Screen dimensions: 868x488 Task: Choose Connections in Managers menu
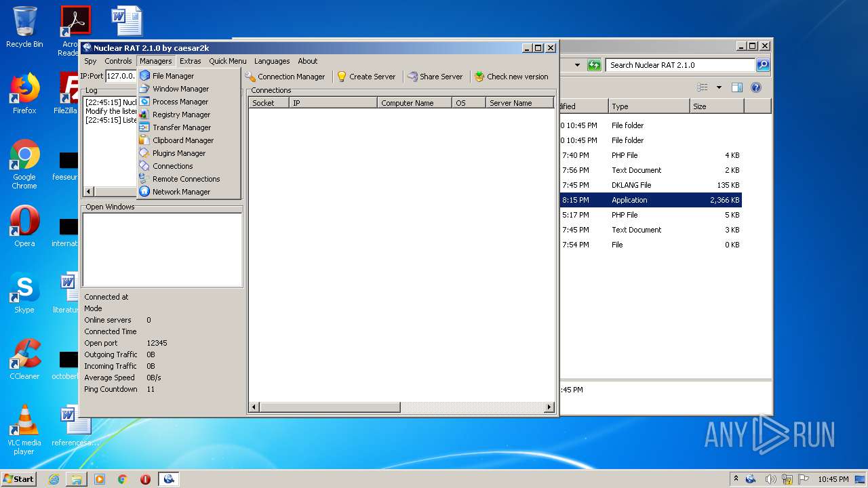(189, 166)
